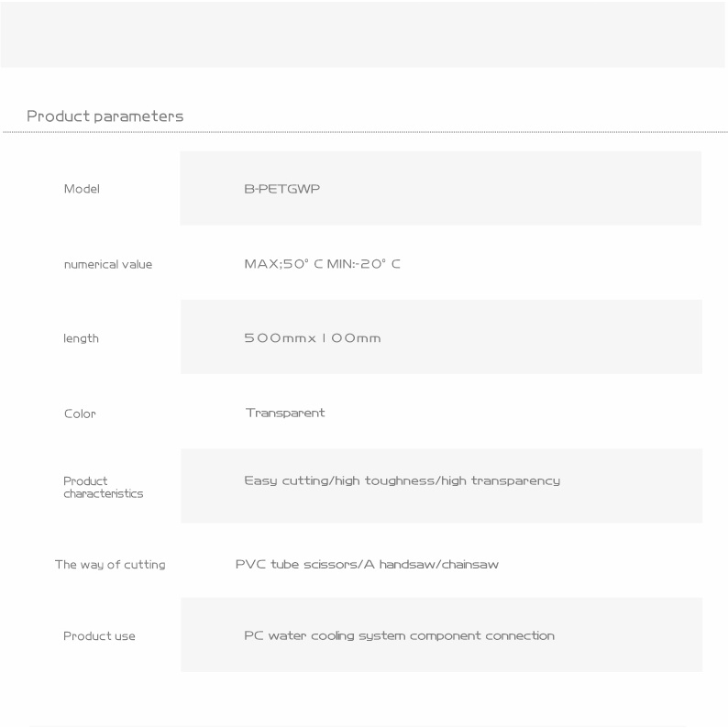The image size is (728, 728).
Task: Select the length row label
Action: click(81, 338)
